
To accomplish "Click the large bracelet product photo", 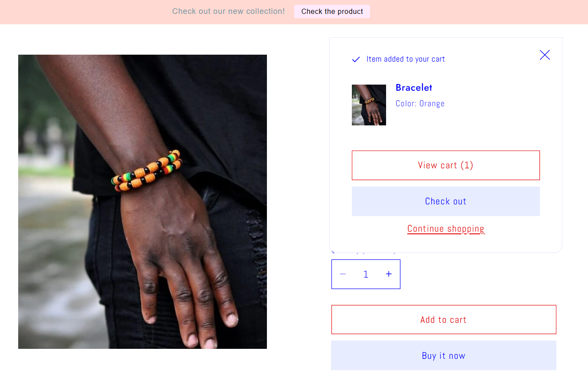I will (x=143, y=202).
